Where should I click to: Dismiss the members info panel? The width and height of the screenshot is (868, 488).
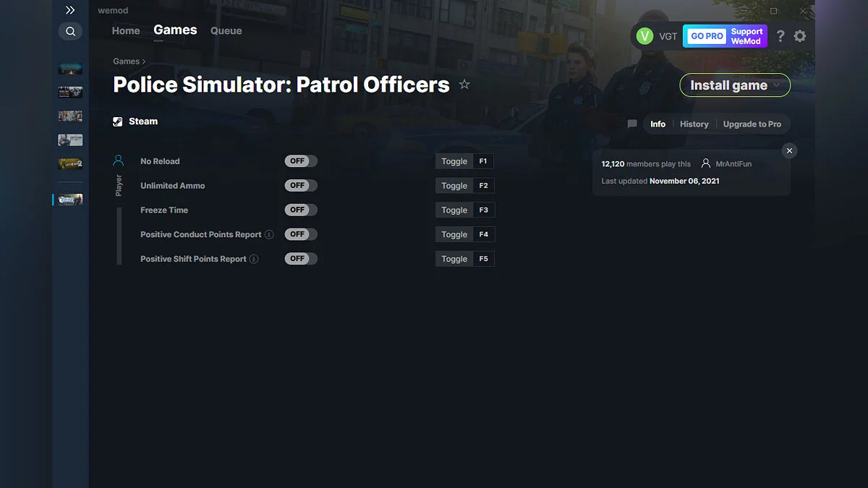[x=789, y=150]
